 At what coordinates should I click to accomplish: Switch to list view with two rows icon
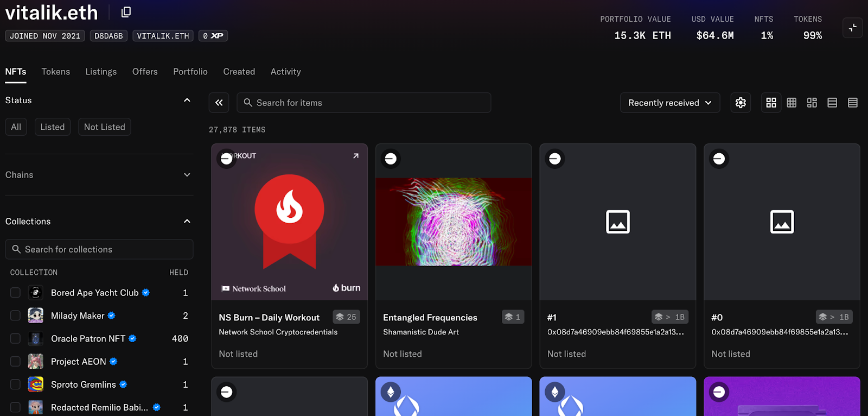[832, 103]
